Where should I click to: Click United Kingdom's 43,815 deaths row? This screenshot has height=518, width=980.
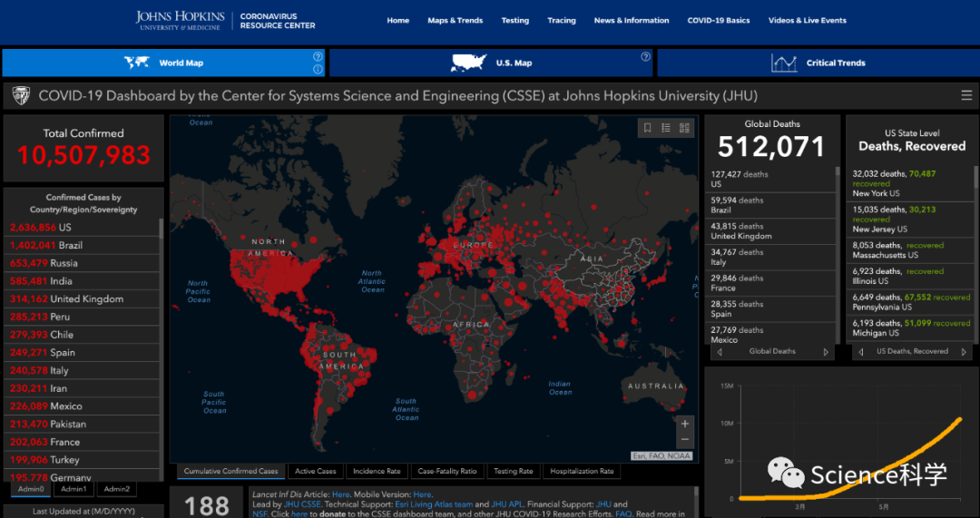(771, 231)
